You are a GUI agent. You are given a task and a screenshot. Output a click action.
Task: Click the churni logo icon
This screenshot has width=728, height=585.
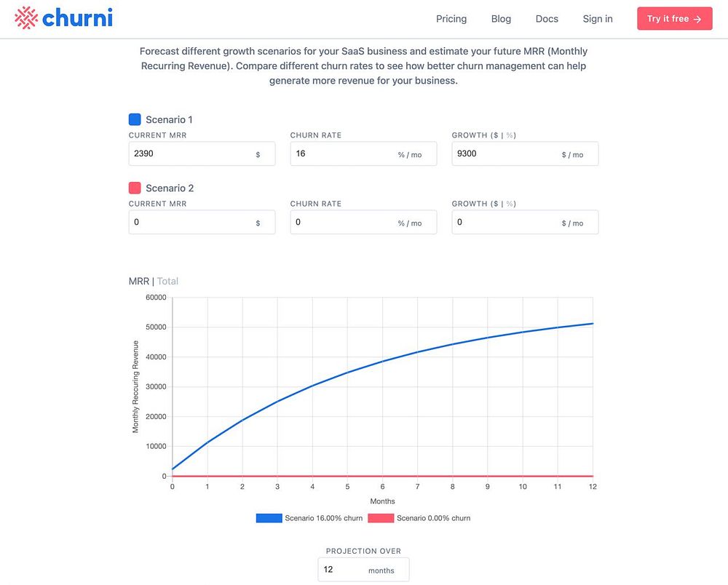[26, 17]
